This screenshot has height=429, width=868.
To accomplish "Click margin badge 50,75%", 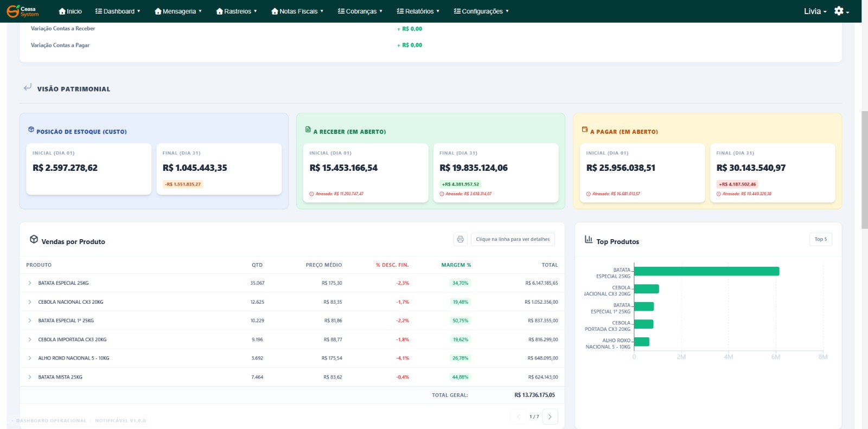I will point(461,321).
